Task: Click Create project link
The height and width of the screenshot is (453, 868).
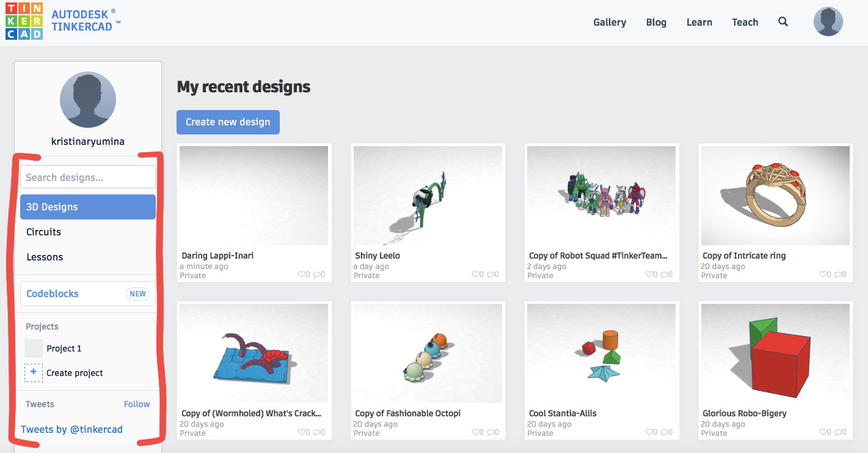Action: pyautogui.click(x=75, y=373)
